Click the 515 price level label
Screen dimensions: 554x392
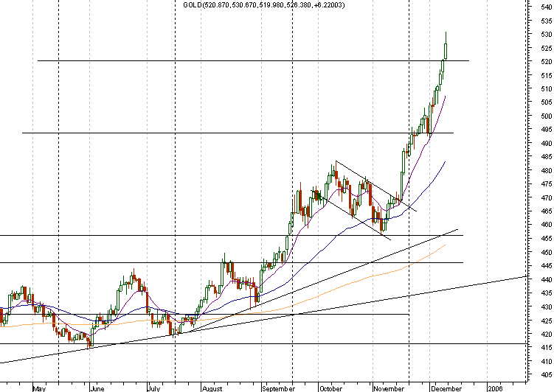pos(546,75)
